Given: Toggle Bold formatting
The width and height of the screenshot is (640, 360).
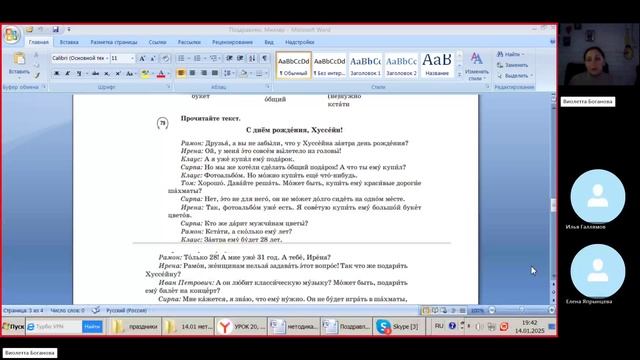Looking at the screenshot, I should [x=57, y=73].
